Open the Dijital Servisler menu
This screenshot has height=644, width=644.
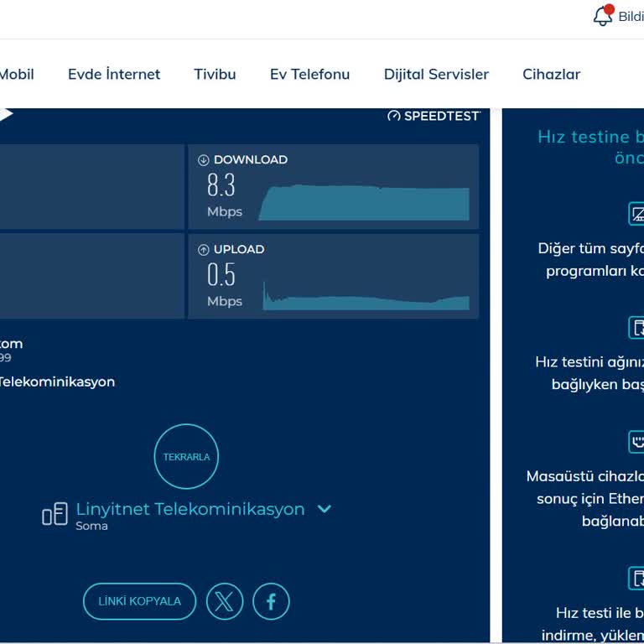pos(436,75)
